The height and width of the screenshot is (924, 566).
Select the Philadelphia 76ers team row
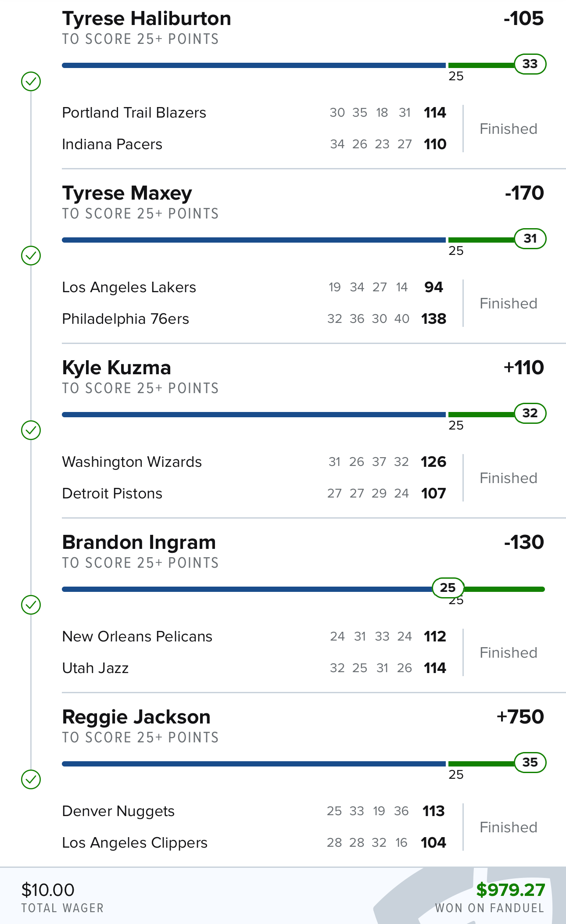pyautogui.click(x=254, y=319)
